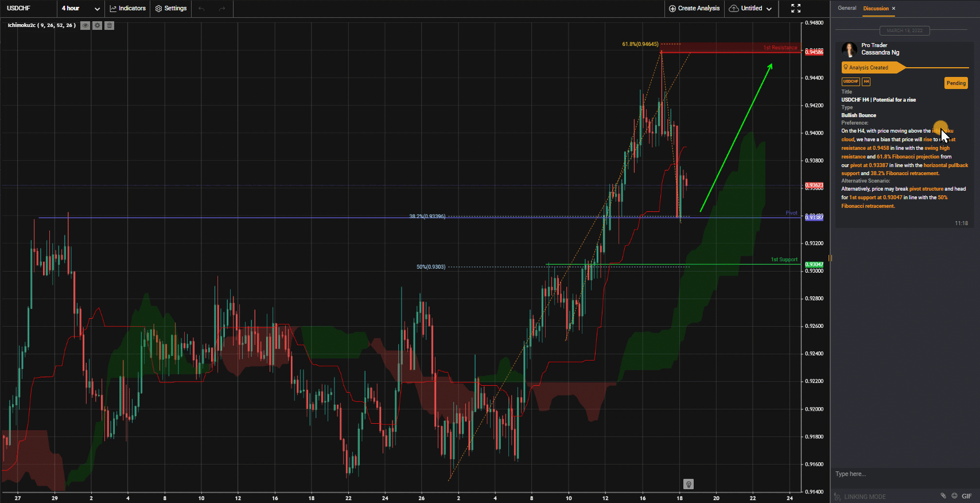Screen dimensions: 980x503
Task: Click the 11:18 message timestamp
Action: [x=961, y=223]
